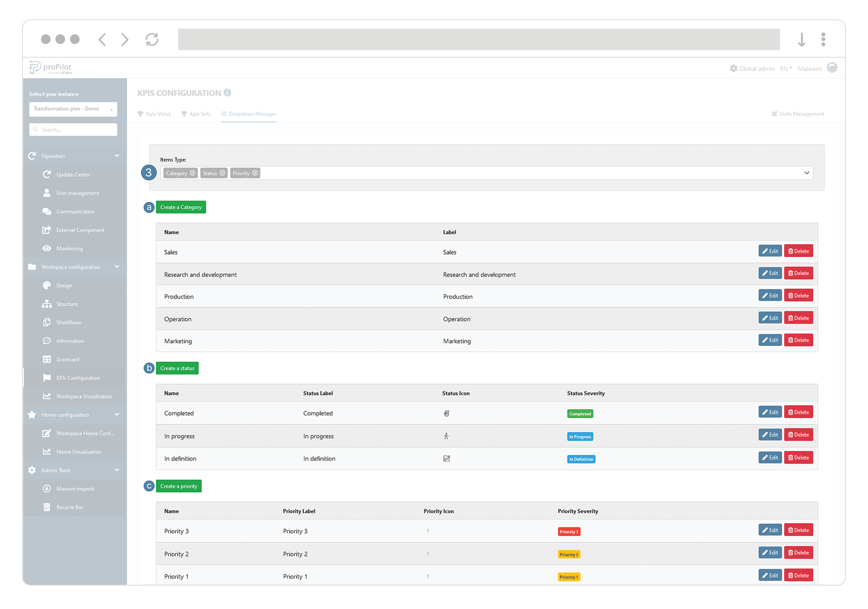
Task: Click the Create a Category button
Action: click(x=181, y=207)
